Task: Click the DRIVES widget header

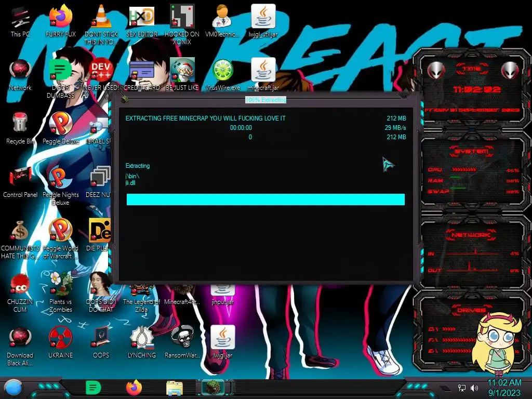Action: point(471,310)
